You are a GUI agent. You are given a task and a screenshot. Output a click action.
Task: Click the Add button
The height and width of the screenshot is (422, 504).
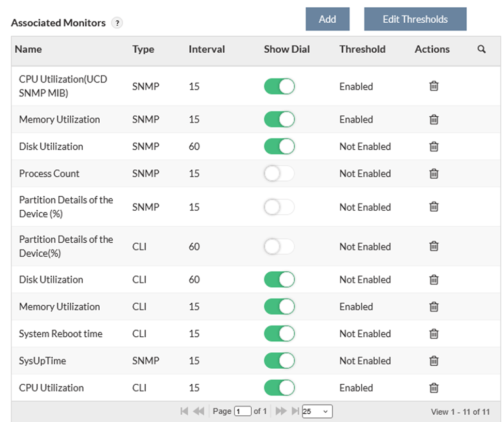(328, 19)
